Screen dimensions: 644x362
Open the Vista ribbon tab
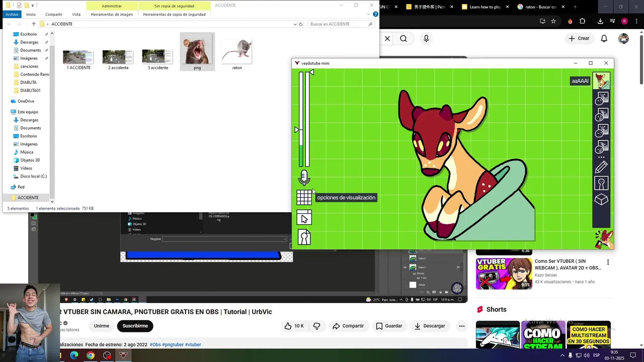76,15
